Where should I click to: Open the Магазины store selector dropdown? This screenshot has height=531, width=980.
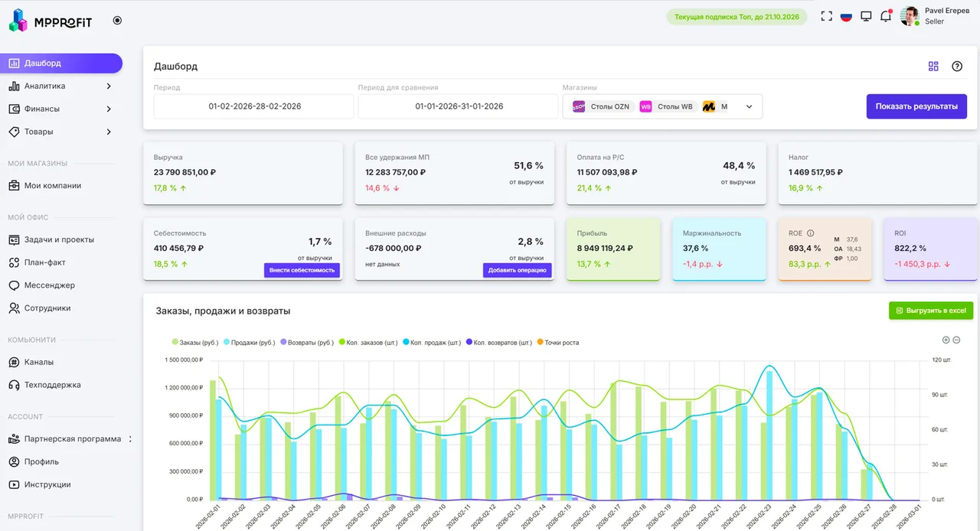click(x=749, y=106)
